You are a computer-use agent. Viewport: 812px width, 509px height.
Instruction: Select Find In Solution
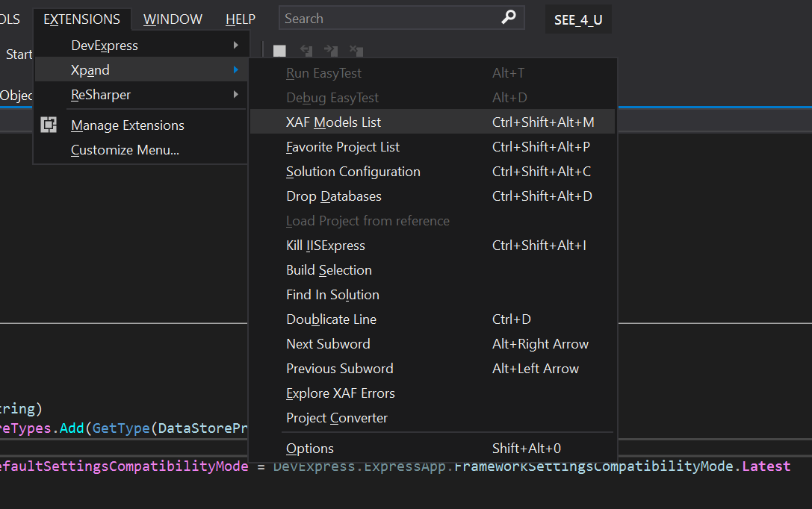[x=433, y=294]
